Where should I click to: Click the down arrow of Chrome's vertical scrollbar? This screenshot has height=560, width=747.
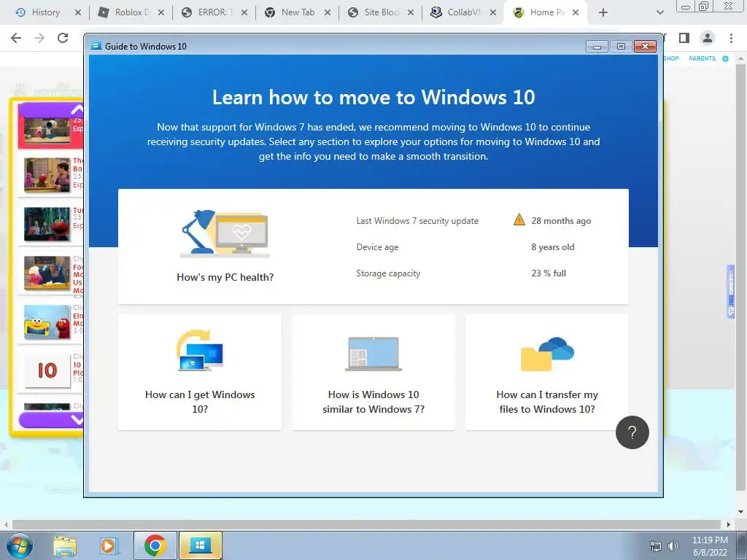coord(740,513)
